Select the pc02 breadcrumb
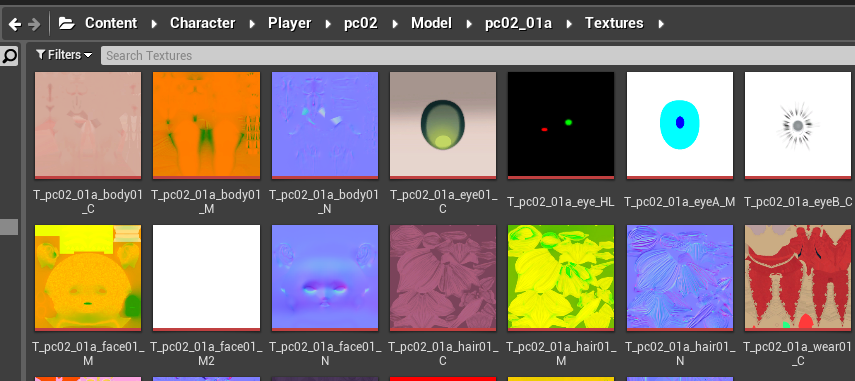This screenshot has height=381, width=855. pyautogui.click(x=360, y=23)
